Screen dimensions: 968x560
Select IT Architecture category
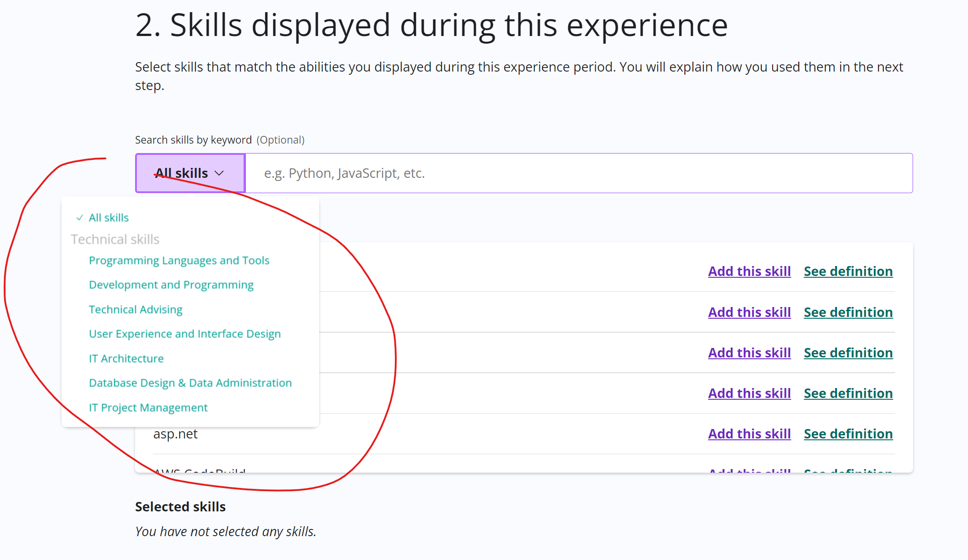click(126, 358)
